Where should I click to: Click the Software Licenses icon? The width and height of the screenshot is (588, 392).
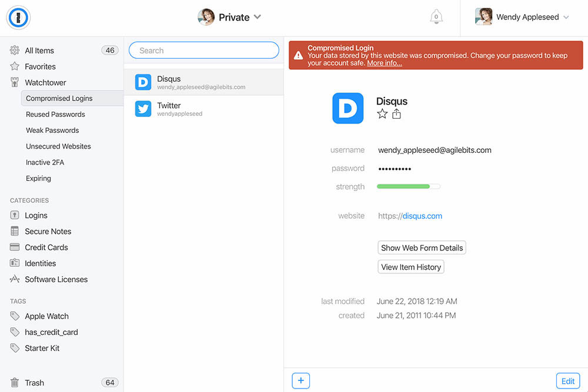click(15, 279)
